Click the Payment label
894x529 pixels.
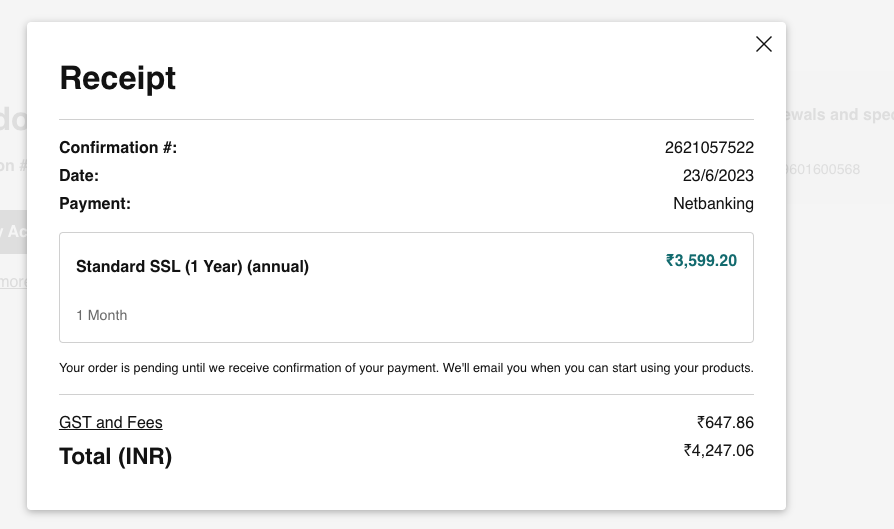95,204
